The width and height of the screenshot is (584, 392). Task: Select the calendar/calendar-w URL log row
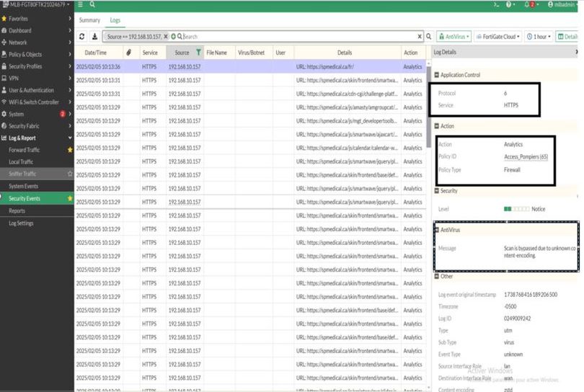pyautogui.click(x=250, y=148)
